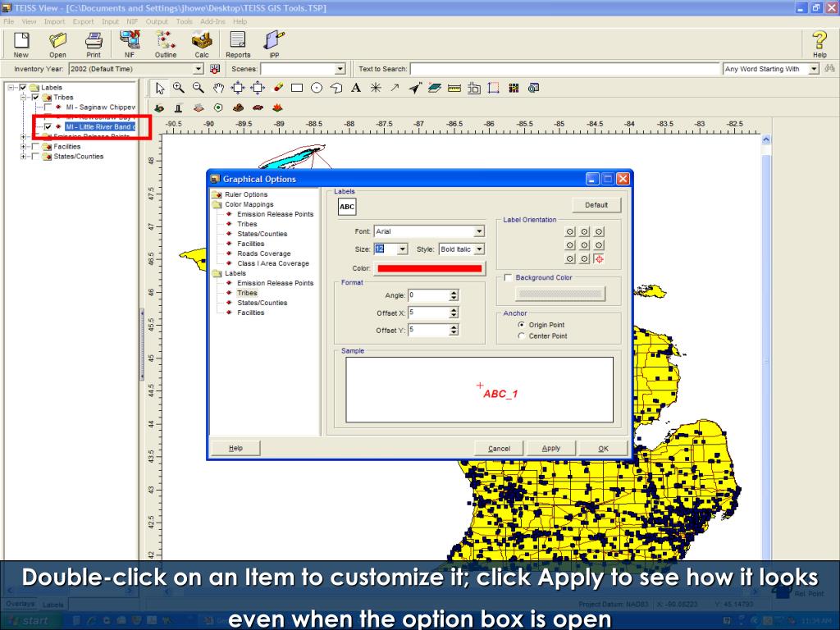
Task: Open the Font dropdown showing Arial
Action: pyautogui.click(x=479, y=231)
